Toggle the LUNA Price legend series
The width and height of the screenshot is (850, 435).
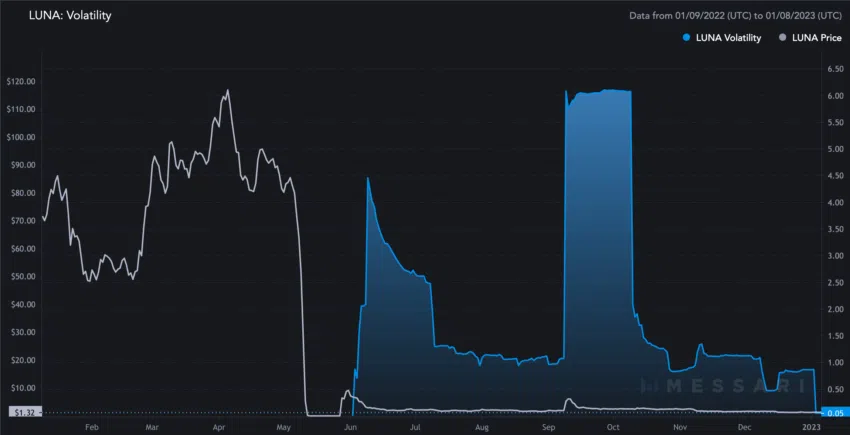pyautogui.click(x=809, y=38)
